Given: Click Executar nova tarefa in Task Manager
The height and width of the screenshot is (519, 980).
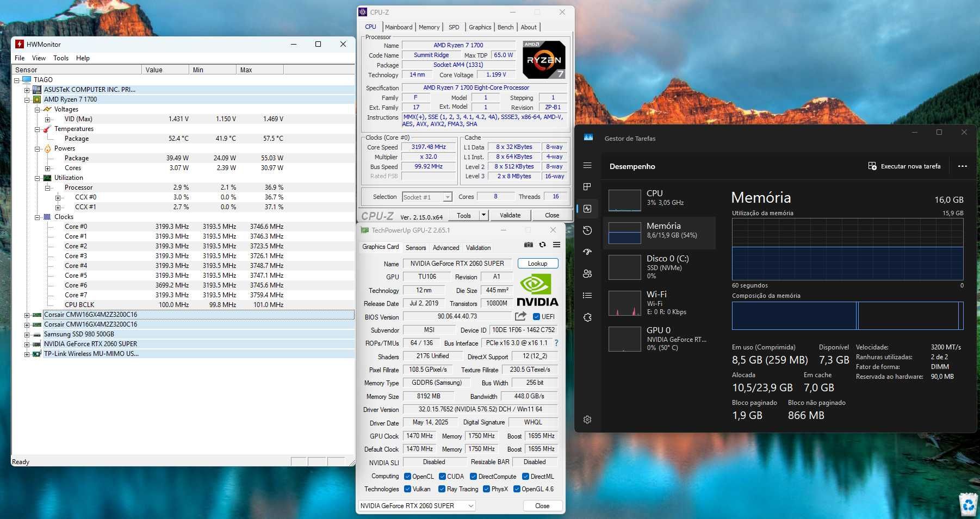Looking at the screenshot, I should pos(904,166).
